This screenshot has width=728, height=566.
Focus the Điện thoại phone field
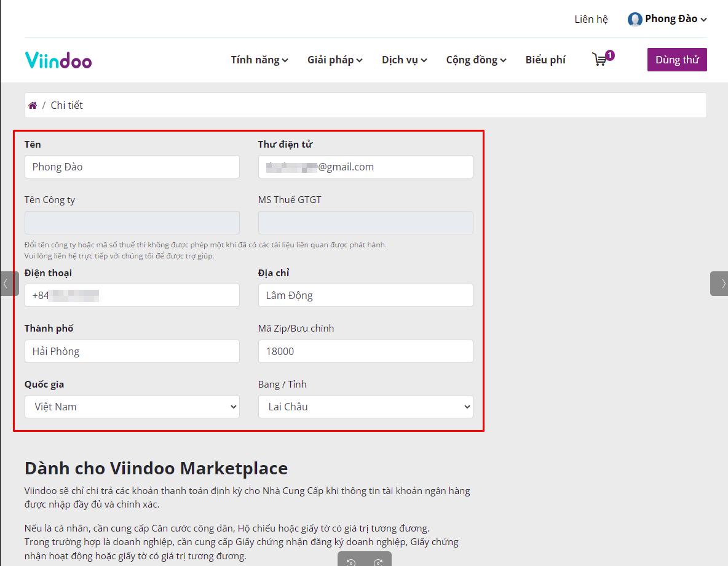coord(132,295)
